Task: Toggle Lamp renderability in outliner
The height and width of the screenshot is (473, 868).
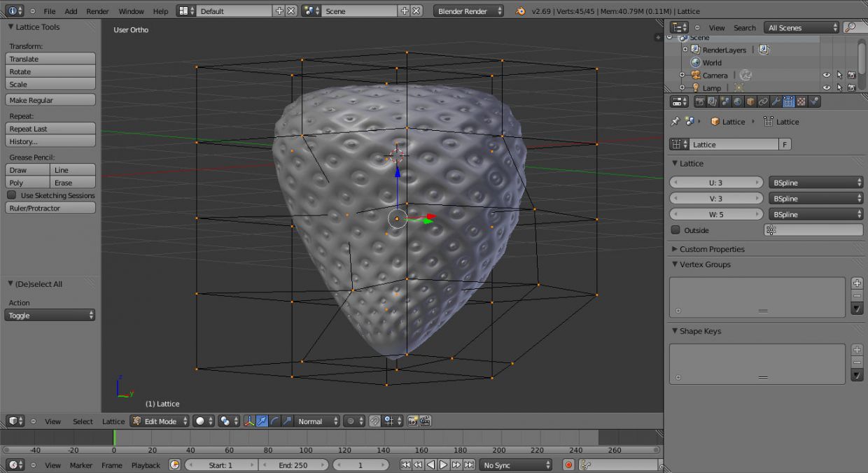Action: click(852, 88)
